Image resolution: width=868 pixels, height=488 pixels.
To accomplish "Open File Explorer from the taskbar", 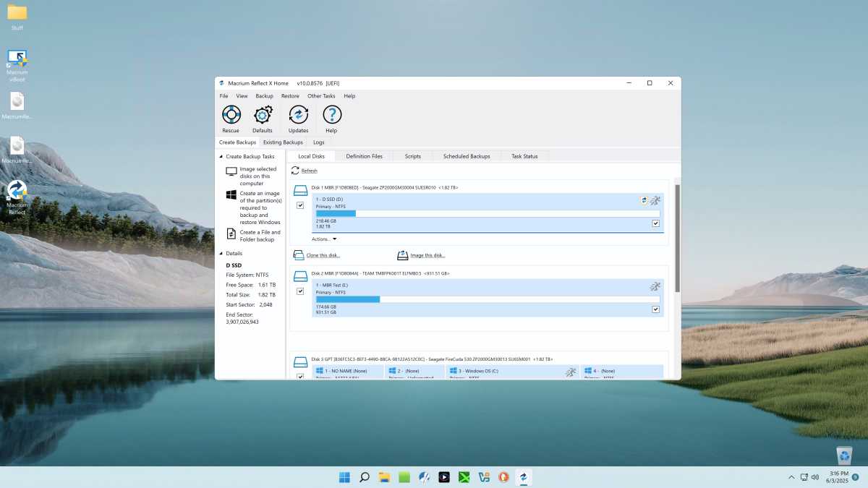I will (x=384, y=477).
